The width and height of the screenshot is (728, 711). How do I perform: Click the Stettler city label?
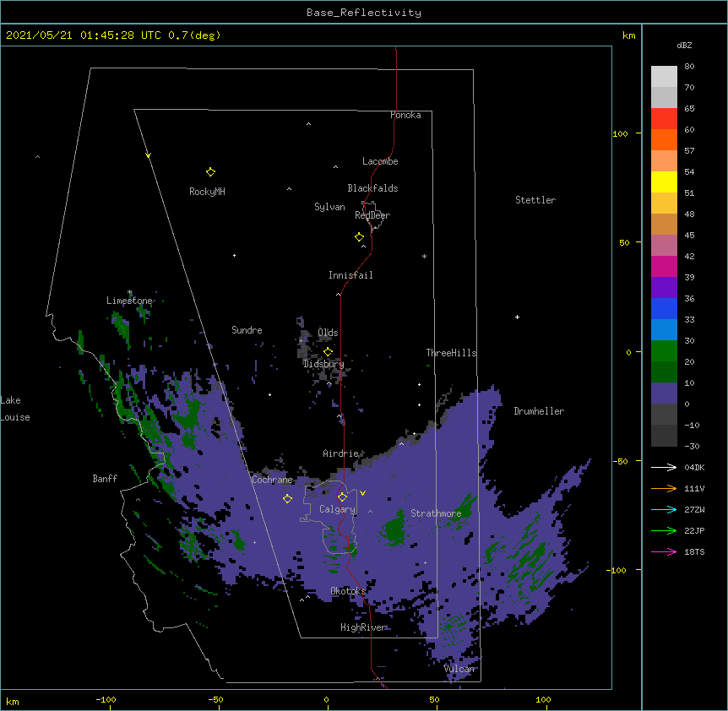pos(535,200)
